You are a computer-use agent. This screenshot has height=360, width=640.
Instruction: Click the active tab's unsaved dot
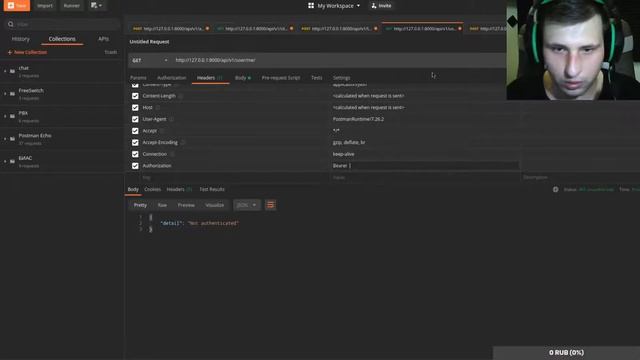[460, 29]
